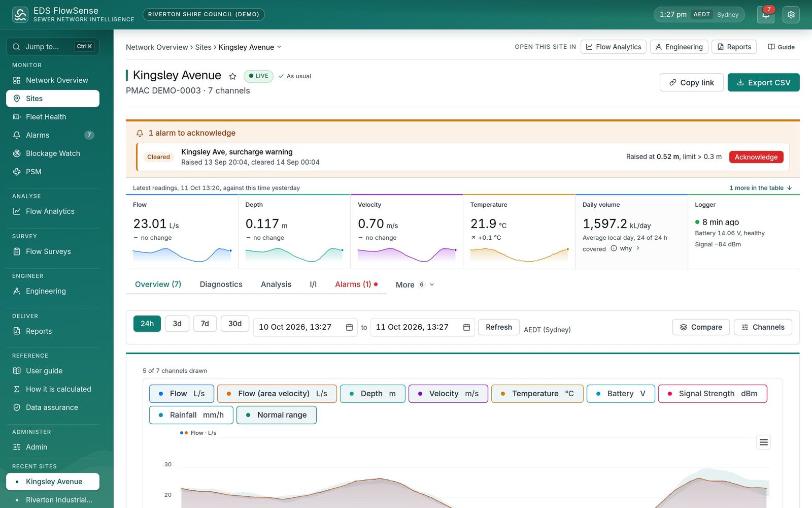Open the settings gear icon
Screen dimensions: 812x508
click(x=791, y=15)
